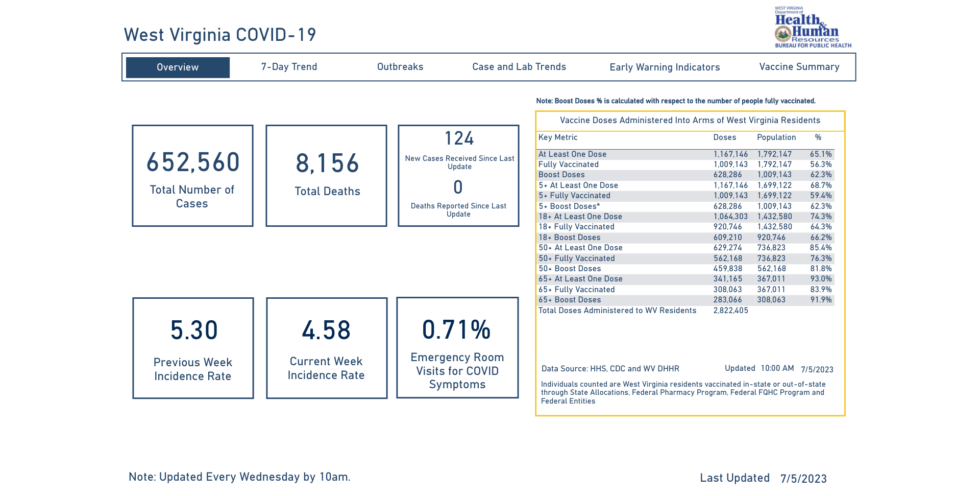
Task: Select the Fully Vaccinated row label
Action: click(x=568, y=164)
